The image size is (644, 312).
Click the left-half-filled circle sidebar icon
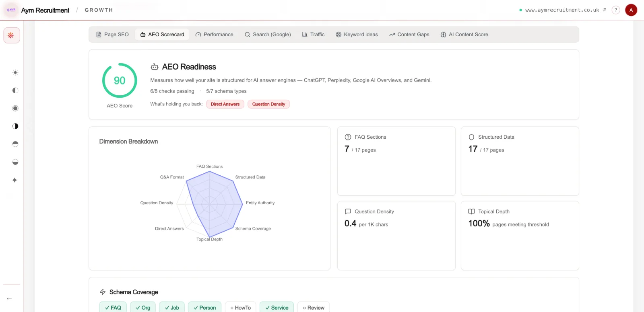coord(15,90)
